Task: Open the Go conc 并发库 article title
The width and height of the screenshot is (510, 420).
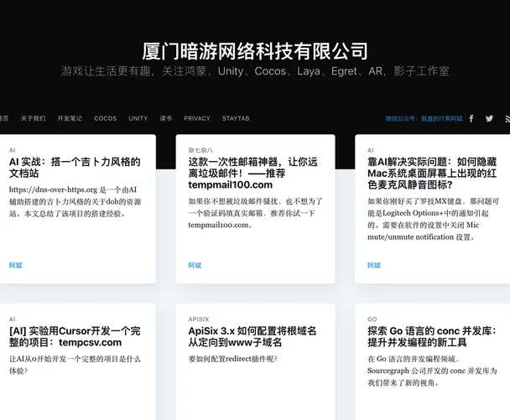Action: (x=432, y=337)
